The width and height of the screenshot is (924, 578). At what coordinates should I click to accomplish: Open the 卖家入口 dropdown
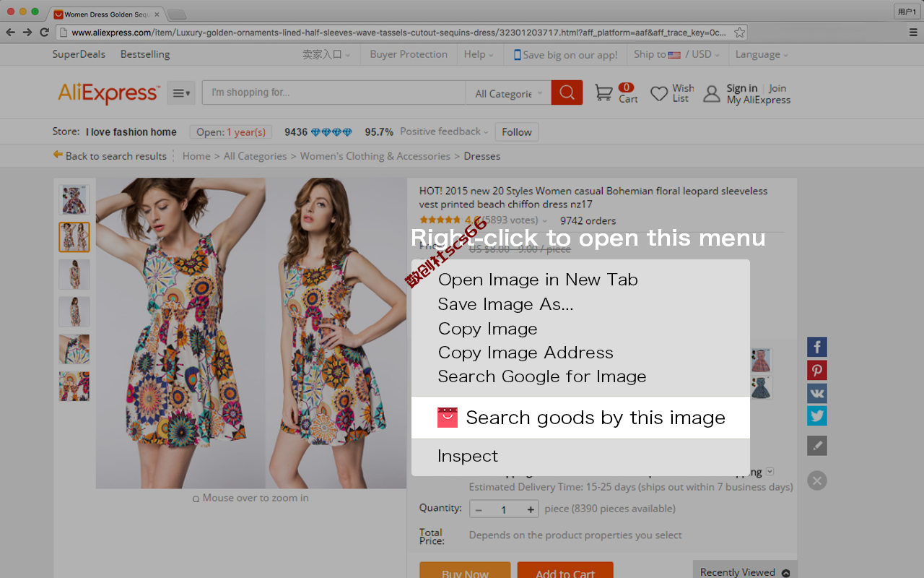point(326,54)
